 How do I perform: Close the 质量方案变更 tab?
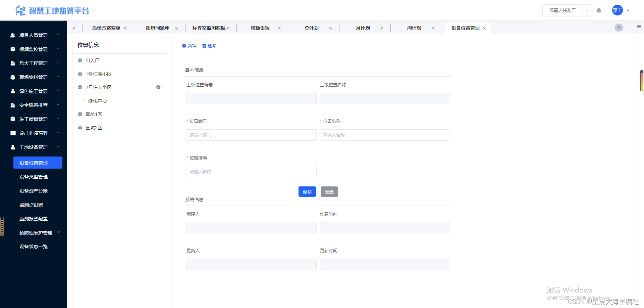pos(125,28)
